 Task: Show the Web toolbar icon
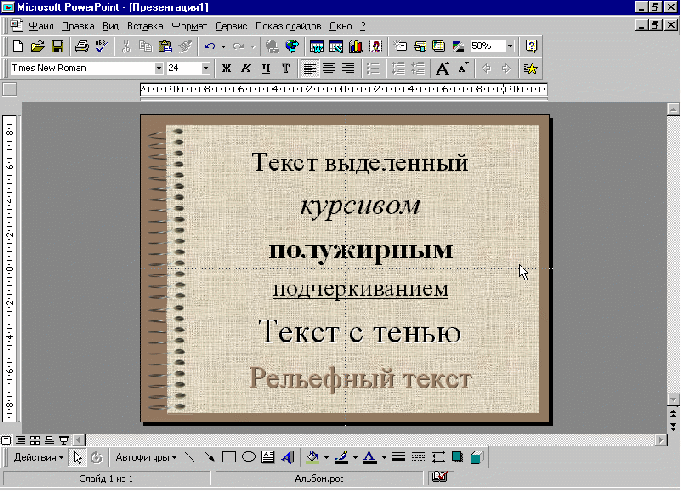click(x=292, y=46)
